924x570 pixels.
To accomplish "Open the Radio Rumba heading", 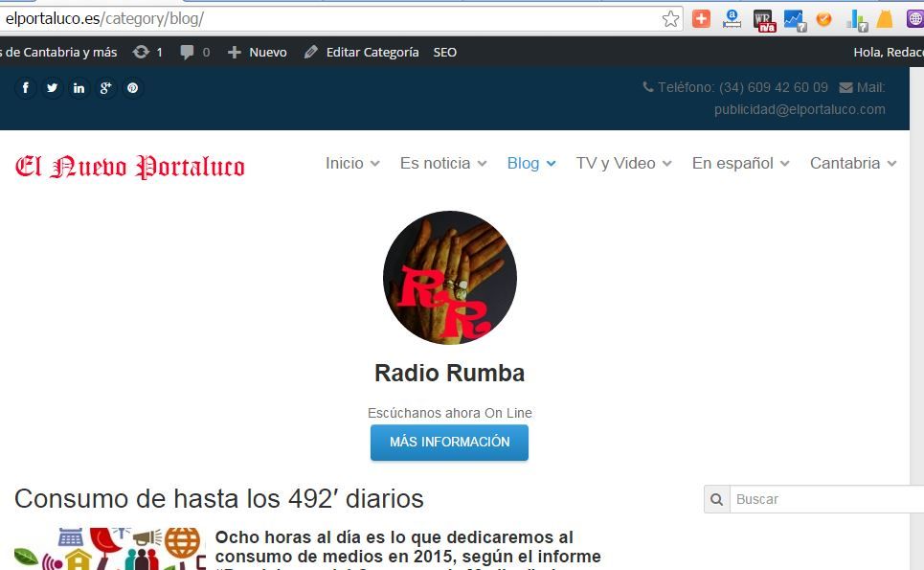I will [x=450, y=373].
